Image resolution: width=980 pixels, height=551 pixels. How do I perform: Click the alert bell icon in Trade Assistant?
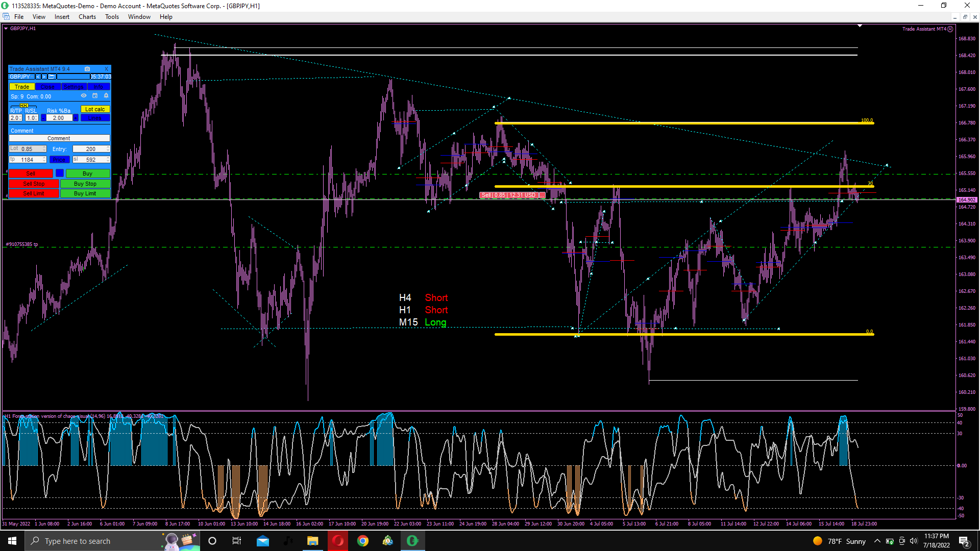(106, 96)
